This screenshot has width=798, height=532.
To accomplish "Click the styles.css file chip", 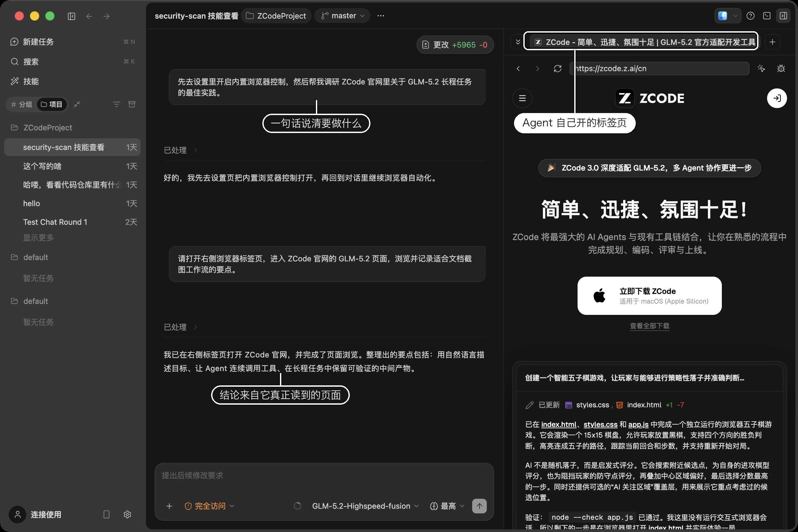I will (x=587, y=405).
